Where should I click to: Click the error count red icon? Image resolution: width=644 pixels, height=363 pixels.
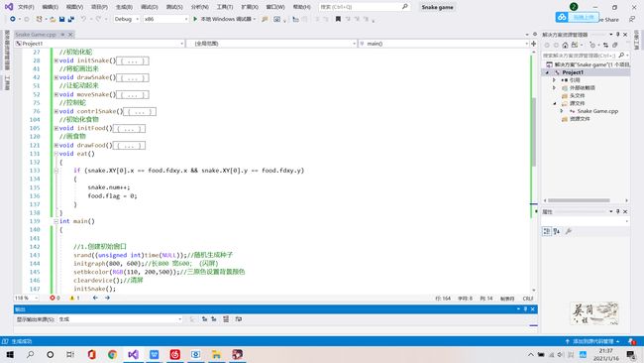click(53, 298)
